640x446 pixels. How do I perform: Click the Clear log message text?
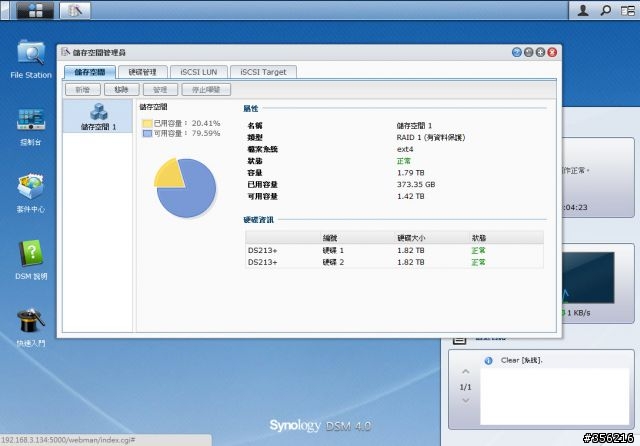pos(522,360)
